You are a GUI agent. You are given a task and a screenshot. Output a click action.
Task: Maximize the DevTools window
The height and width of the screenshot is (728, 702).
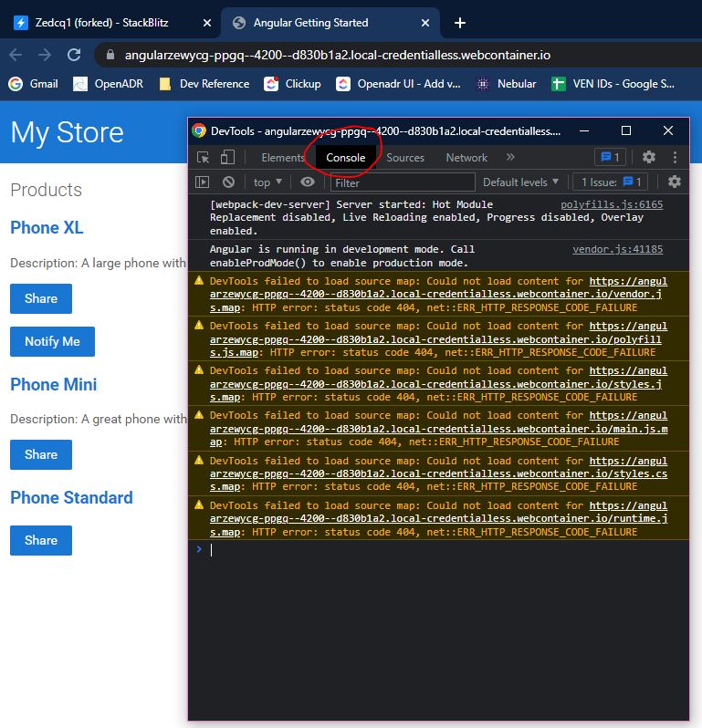coord(626,130)
